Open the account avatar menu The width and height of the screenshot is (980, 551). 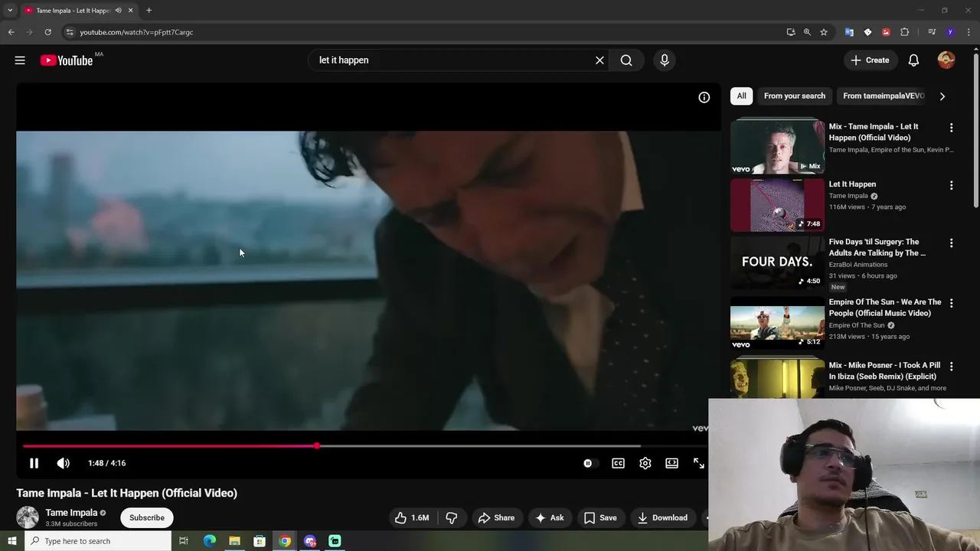pos(946,60)
